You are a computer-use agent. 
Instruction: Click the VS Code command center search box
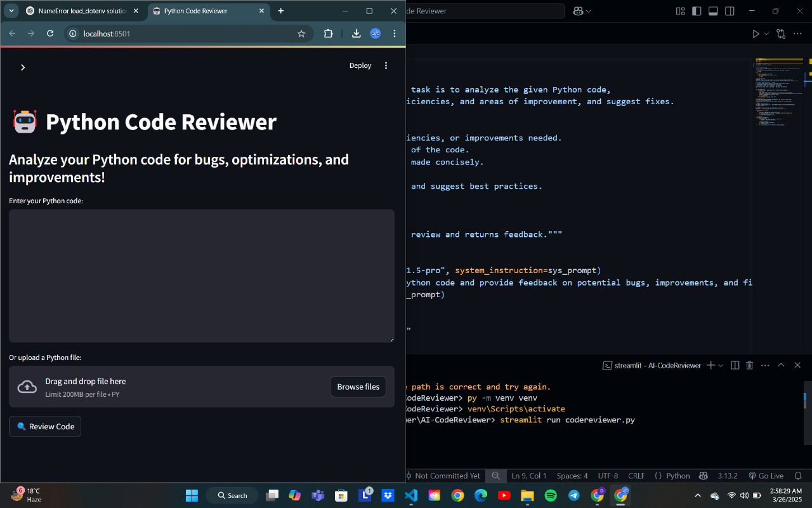[485, 11]
